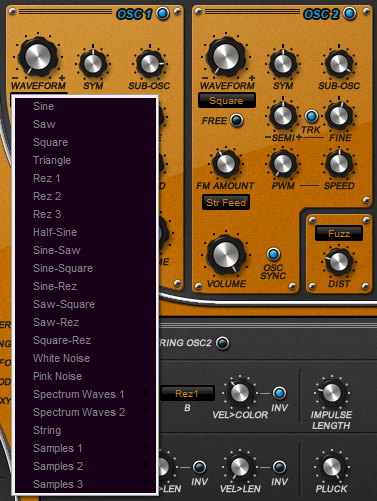377x501 pixels.
Task: Click the OSC 1 SUB-OSC knob
Action: [150, 63]
